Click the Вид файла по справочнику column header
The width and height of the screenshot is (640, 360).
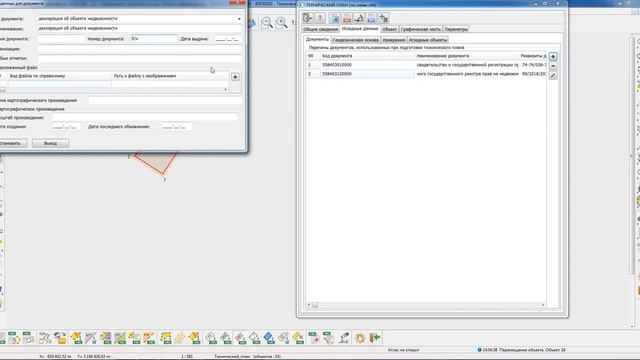[x=60, y=76]
